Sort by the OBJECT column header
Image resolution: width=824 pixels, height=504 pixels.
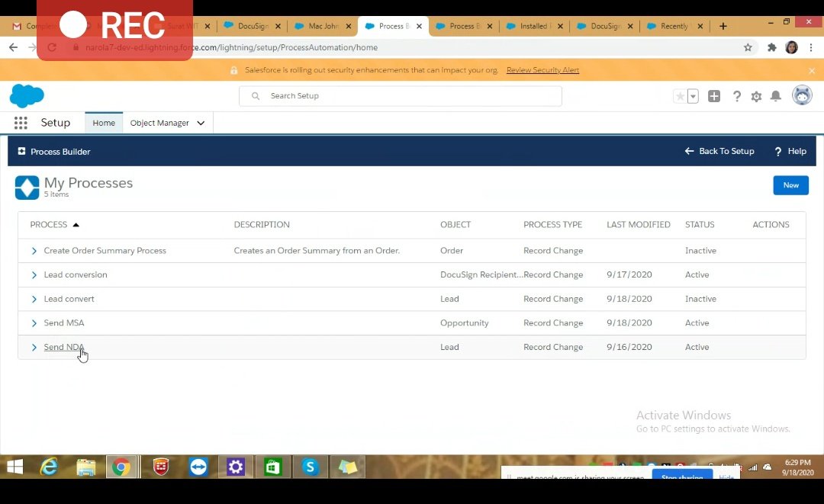[x=455, y=225]
